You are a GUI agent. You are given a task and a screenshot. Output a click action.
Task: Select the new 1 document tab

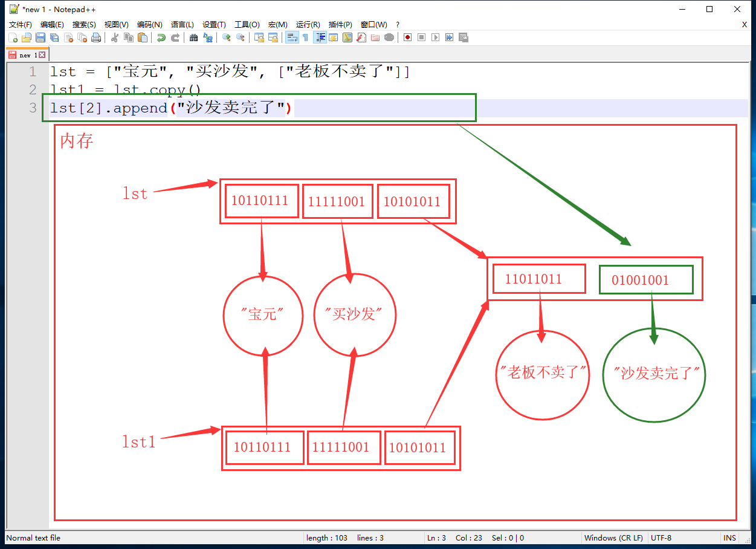pyautogui.click(x=24, y=55)
